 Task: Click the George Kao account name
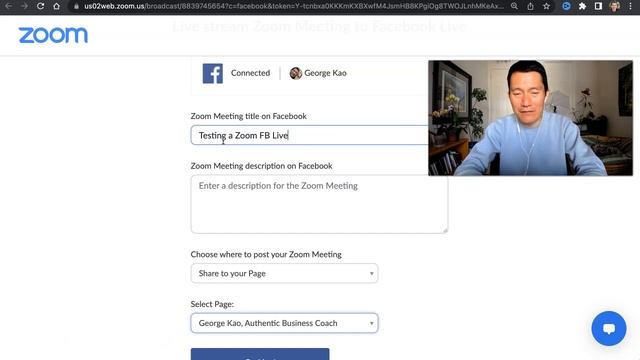(x=325, y=73)
